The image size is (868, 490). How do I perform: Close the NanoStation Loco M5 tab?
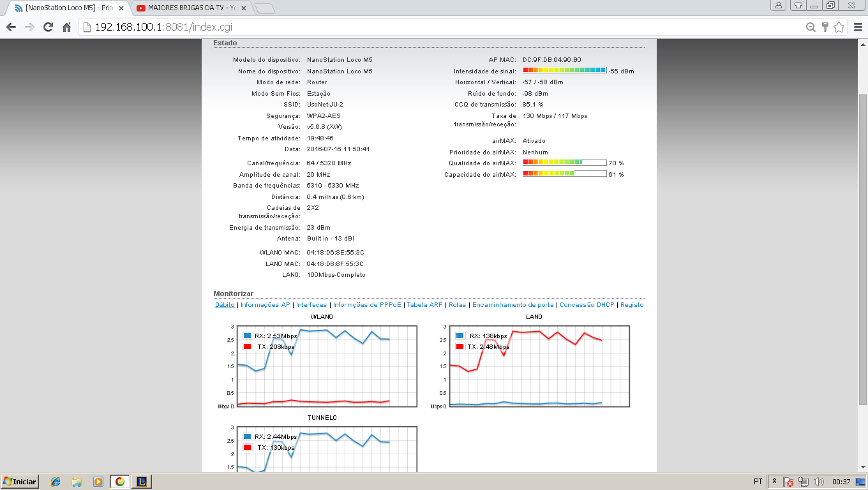[x=121, y=8]
